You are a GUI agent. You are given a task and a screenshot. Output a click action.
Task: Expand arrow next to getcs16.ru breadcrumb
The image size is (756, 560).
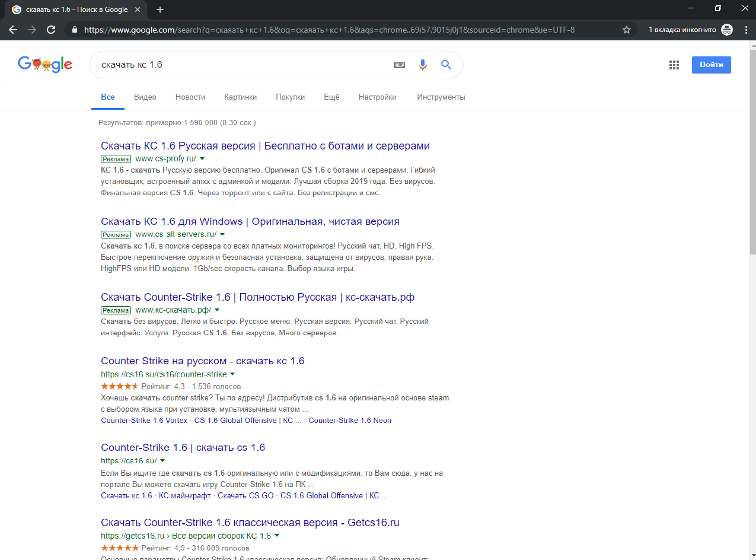click(277, 536)
